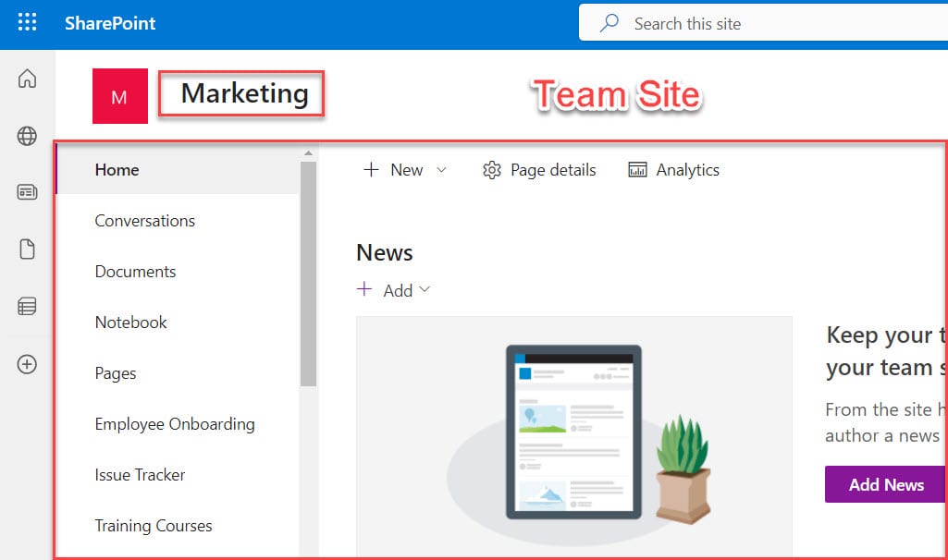The height and width of the screenshot is (560, 948).
Task: Click the Create plus circle icon
Action: 27,364
